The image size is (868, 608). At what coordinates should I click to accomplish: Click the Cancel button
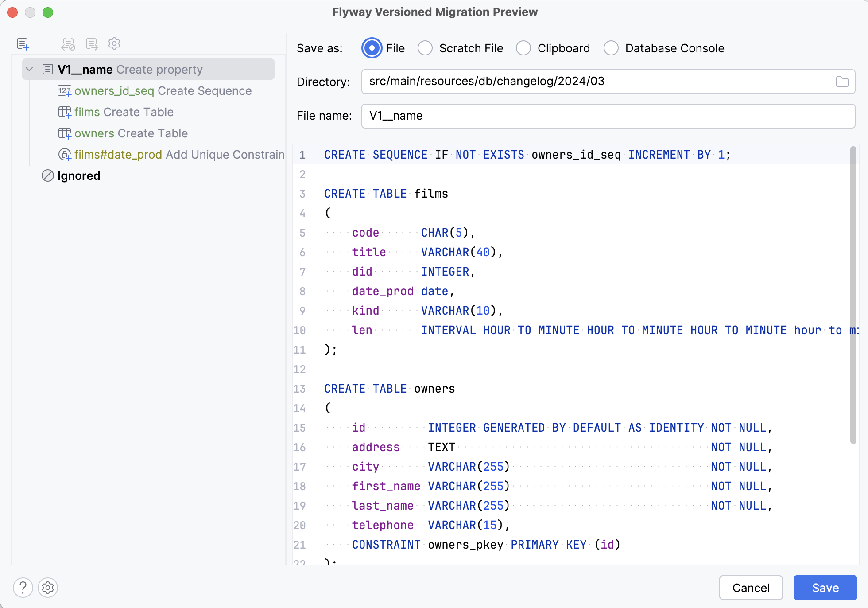pos(751,588)
